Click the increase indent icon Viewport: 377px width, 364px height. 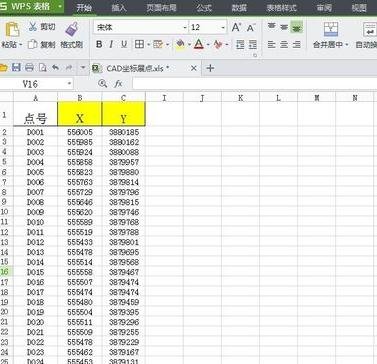[253, 44]
